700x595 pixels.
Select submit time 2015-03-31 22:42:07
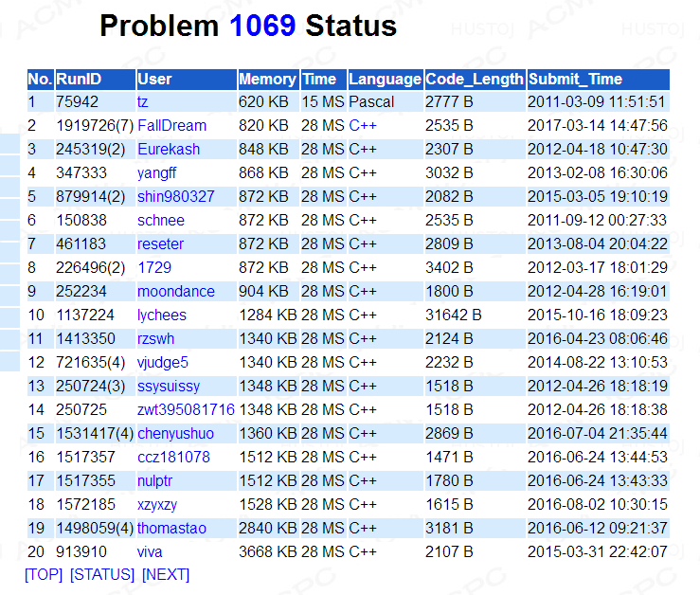pyautogui.click(x=599, y=551)
